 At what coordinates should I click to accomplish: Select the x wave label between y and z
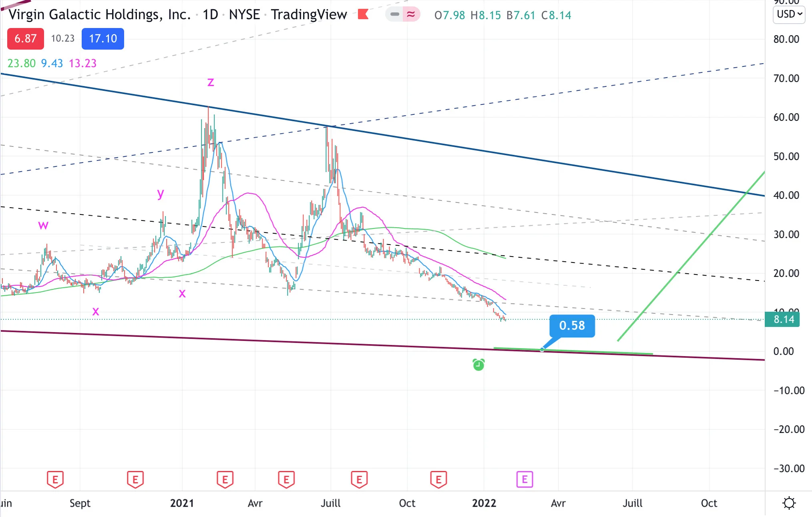tap(182, 293)
